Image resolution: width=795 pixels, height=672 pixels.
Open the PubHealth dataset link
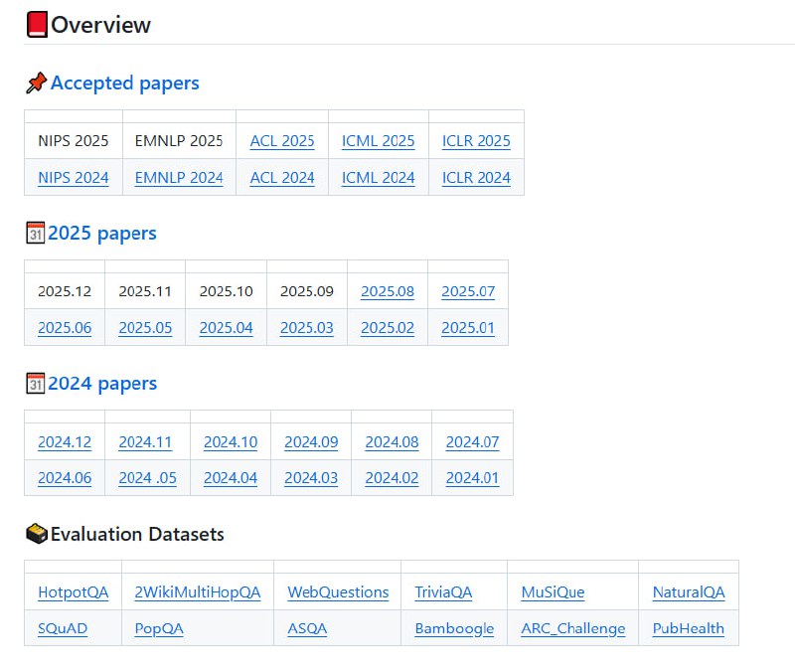point(689,629)
